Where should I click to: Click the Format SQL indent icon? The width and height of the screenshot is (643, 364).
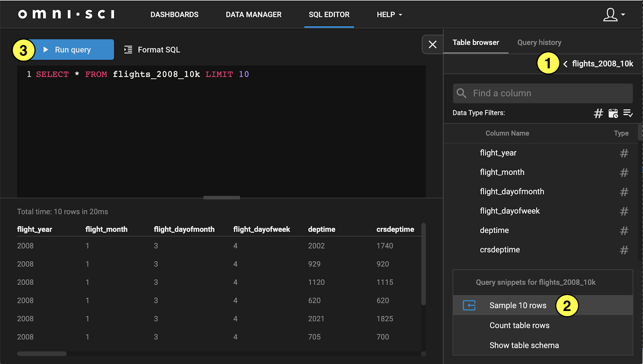click(x=128, y=49)
